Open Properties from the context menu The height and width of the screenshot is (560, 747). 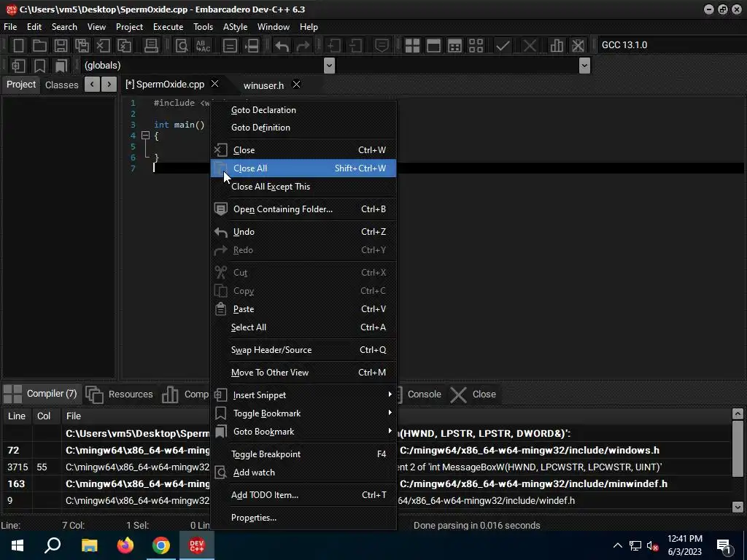[x=303, y=518]
